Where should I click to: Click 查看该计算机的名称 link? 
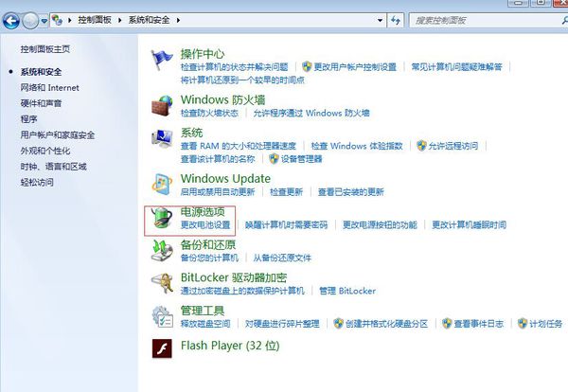point(218,159)
